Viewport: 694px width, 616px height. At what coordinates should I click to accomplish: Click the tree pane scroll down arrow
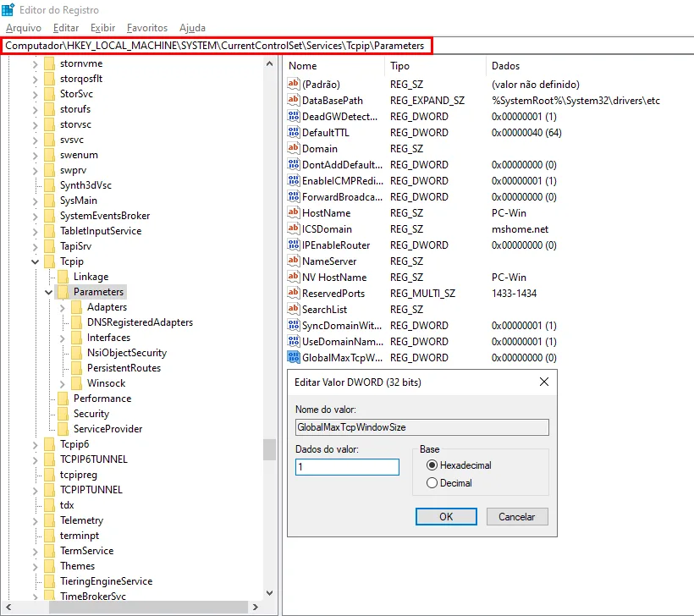pos(269,593)
